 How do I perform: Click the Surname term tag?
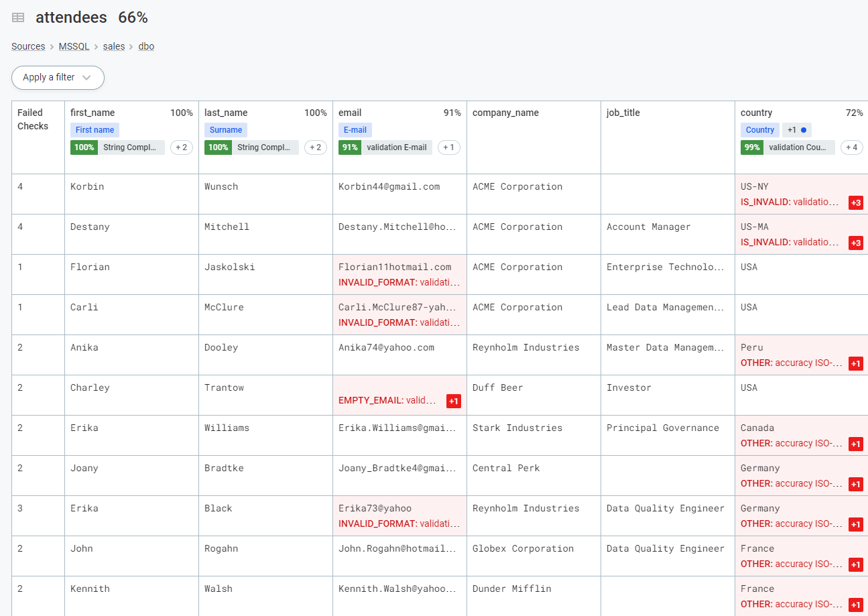(x=226, y=130)
